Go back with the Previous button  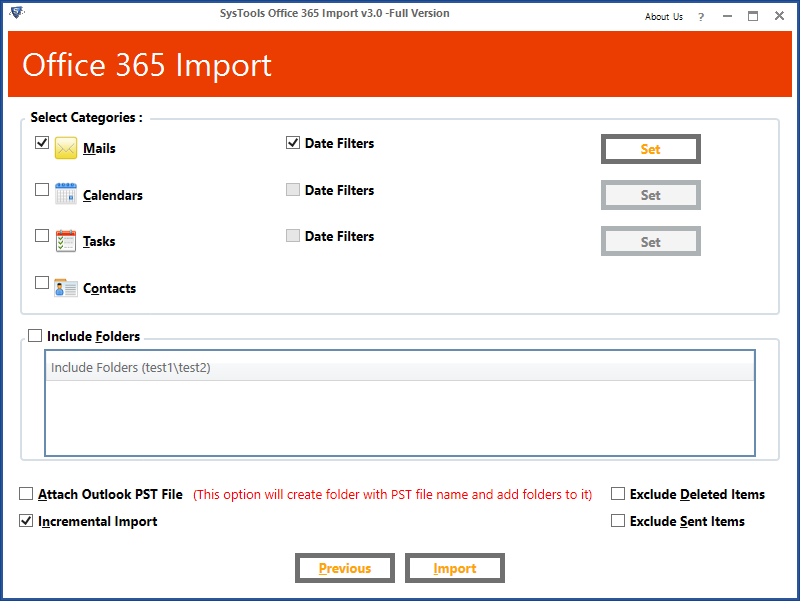(x=345, y=568)
